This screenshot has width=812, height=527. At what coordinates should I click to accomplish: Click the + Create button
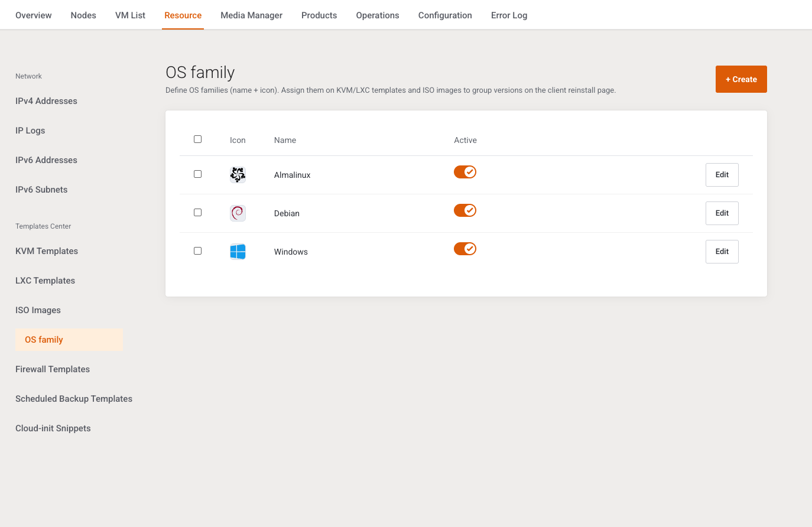(741, 79)
